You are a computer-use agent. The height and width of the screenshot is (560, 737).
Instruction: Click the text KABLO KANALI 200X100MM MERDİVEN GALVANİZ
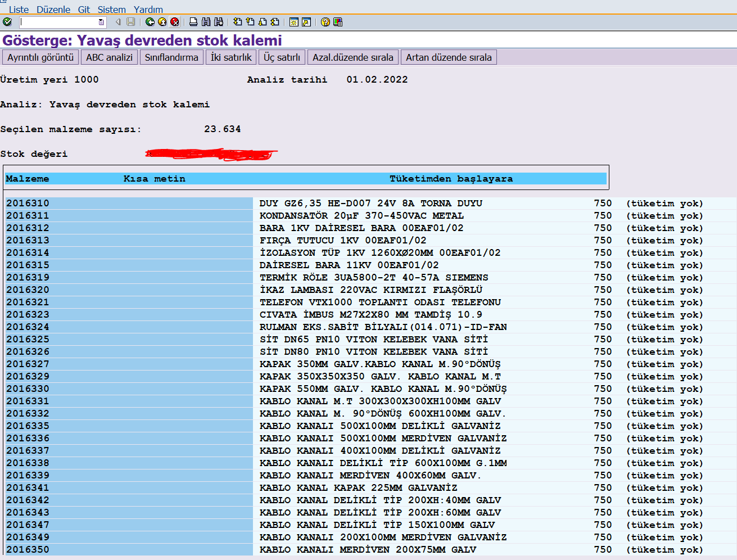coord(383,538)
